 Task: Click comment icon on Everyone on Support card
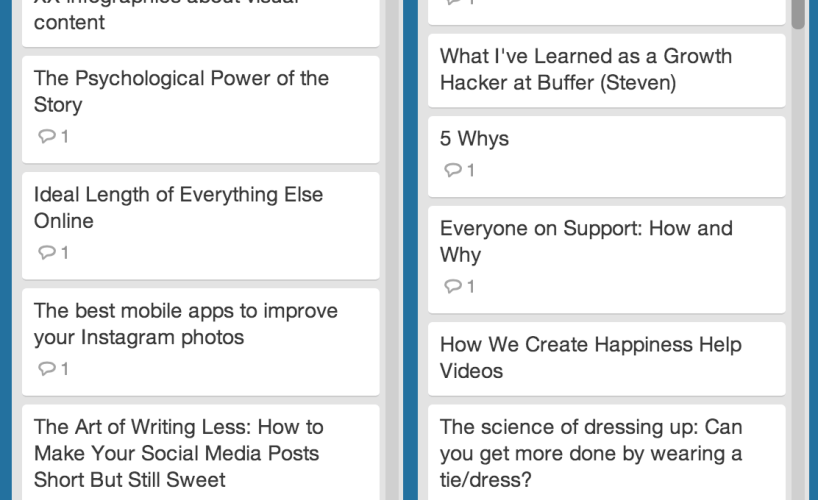point(453,287)
